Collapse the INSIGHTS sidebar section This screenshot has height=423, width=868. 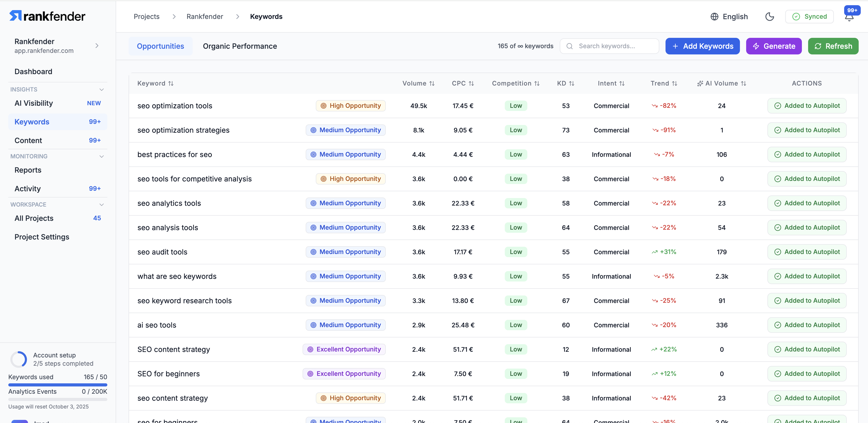click(x=101, y=90)
